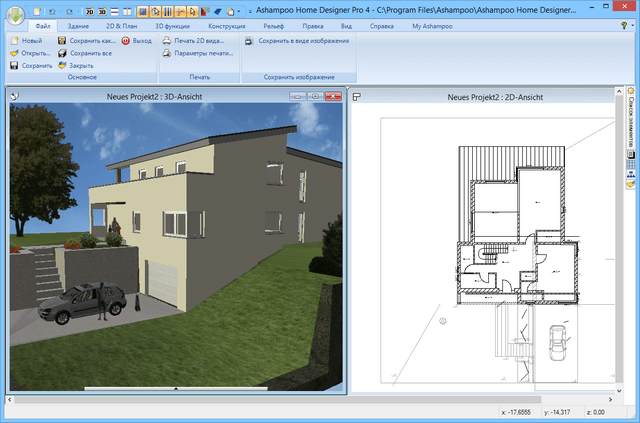The height and width of the screenshot is (423, 640).
Task: Click Сохранить в виде изображения button
Action: [x=297, y=41]
